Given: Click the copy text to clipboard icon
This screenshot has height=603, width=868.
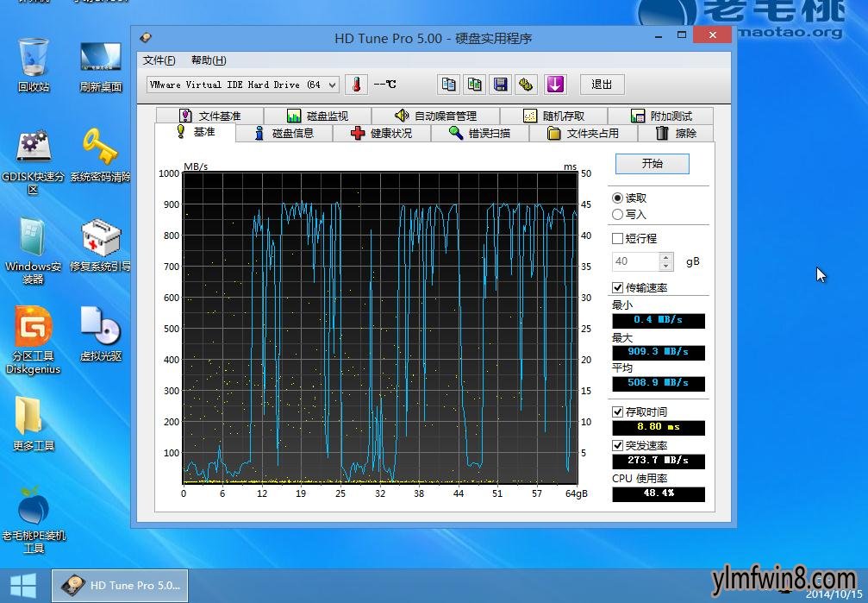Looking at the screenshot, I should point(448,85).
